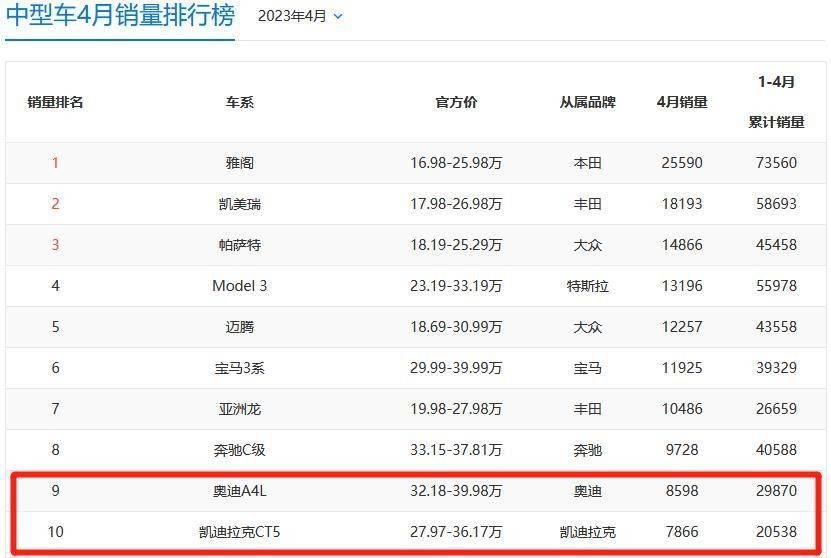Click the 官方价 column header
The width and height of the screenshot is (831, 558).
pos(456,102)
